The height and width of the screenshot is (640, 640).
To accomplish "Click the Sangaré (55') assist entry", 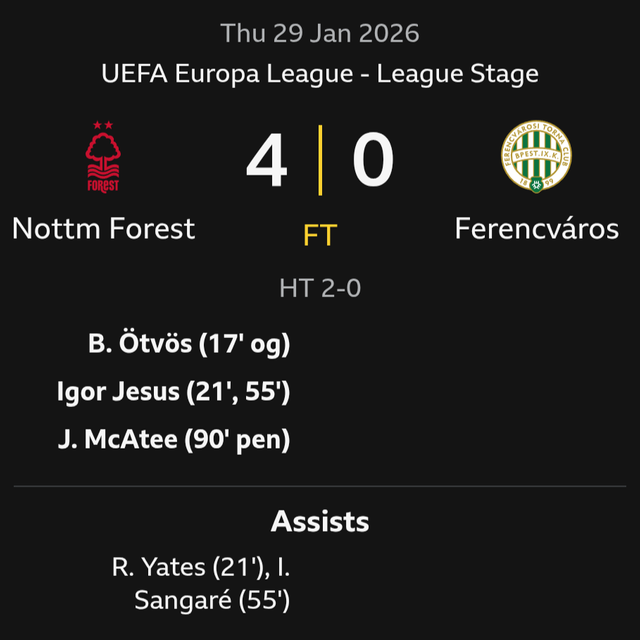I will click(x=212, y=600).
